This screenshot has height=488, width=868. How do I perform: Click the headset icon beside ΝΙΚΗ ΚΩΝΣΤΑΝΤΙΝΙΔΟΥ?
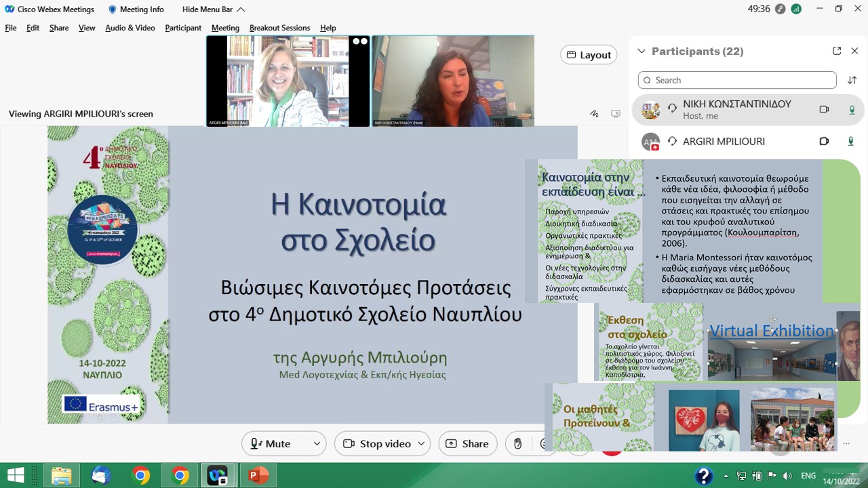point(672,108)
